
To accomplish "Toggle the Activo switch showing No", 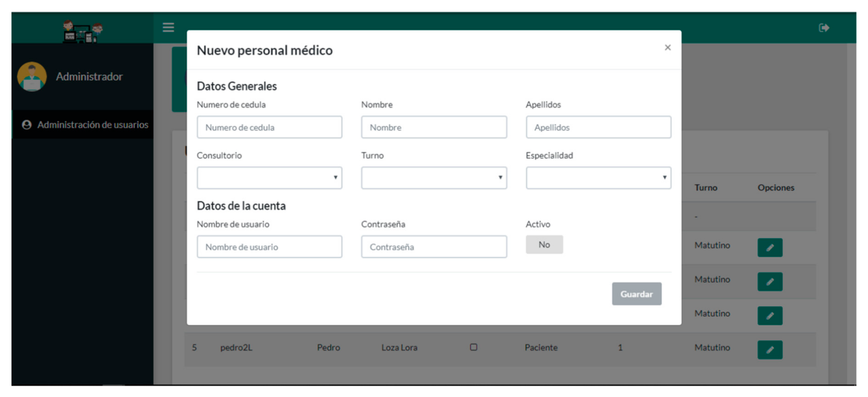I will pos(544,244).
